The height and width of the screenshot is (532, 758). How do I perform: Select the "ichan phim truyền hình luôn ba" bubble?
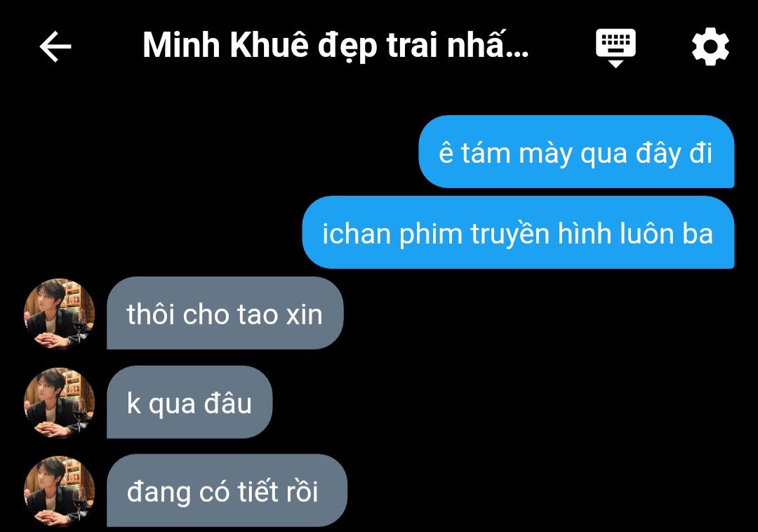(518, 232)
